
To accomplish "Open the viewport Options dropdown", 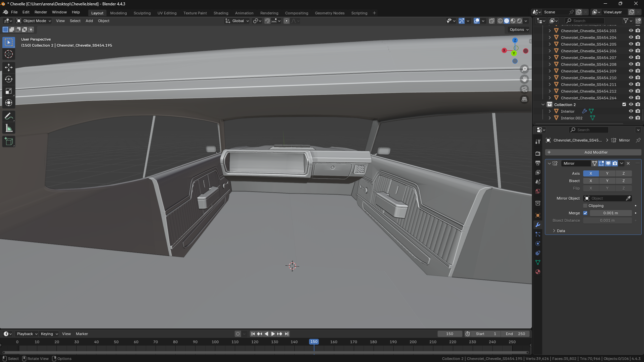I will (x=519, y=30).
